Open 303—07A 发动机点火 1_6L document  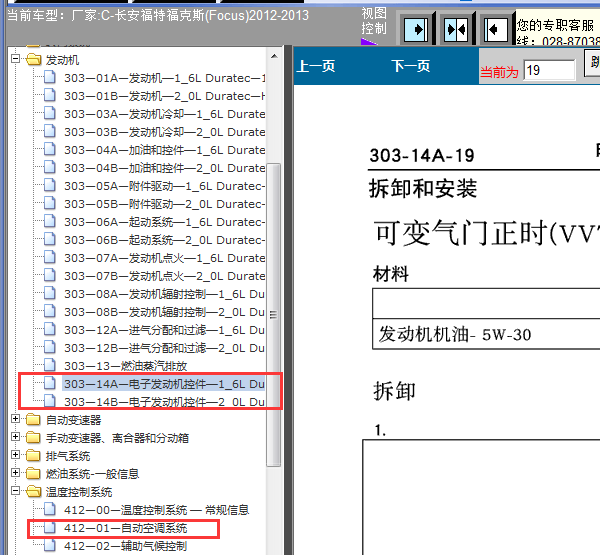165,258
